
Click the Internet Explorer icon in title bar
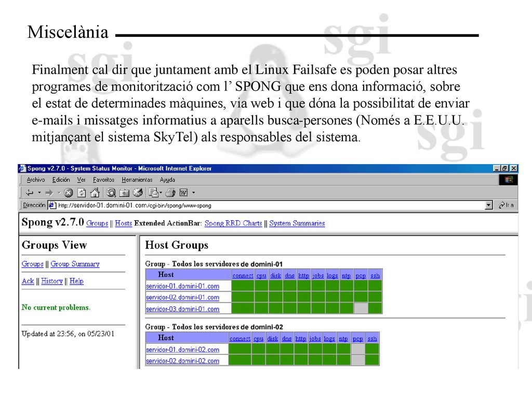point(22,168)
